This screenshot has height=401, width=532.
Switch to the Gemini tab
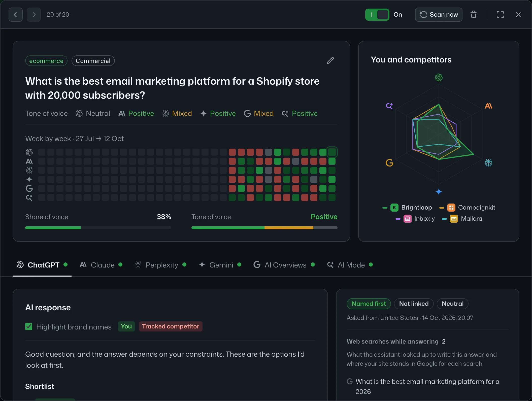pyautogui.click(x=220, y=265)
